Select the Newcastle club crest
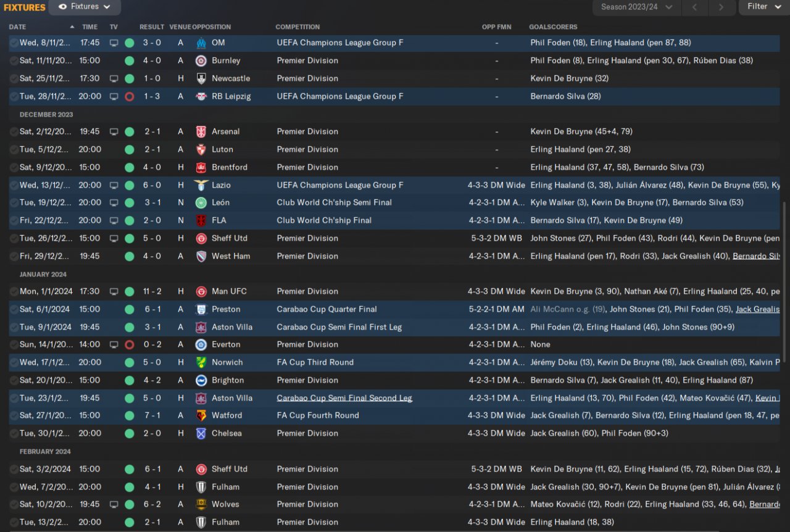 [x=201, y=78]
